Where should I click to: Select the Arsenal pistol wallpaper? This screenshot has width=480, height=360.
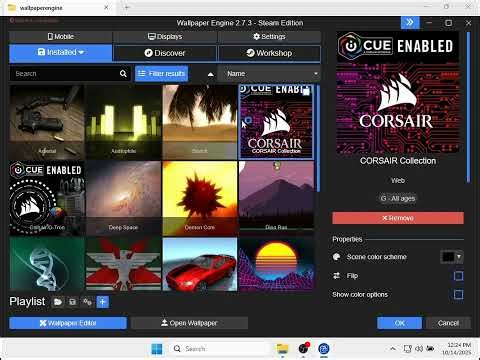47,122
